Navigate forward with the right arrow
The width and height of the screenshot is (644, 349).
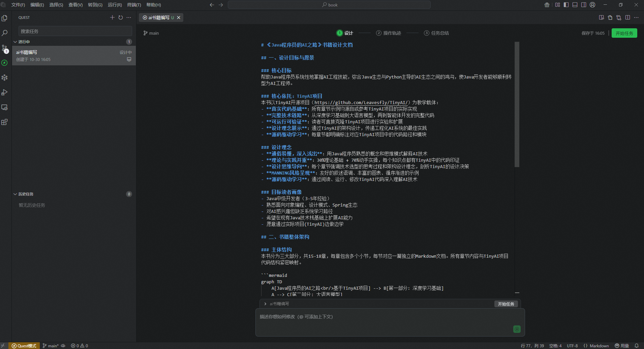[221, 5]
